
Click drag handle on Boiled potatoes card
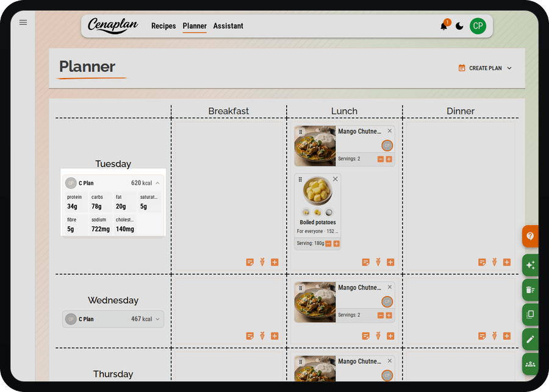click(300, 180)
